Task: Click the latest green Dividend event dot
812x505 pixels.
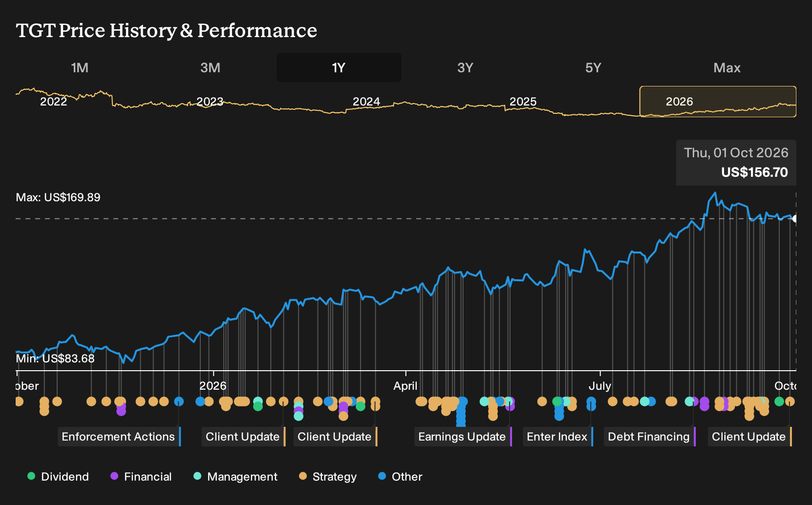Action: pyautogui.click(x=779, y=401)
